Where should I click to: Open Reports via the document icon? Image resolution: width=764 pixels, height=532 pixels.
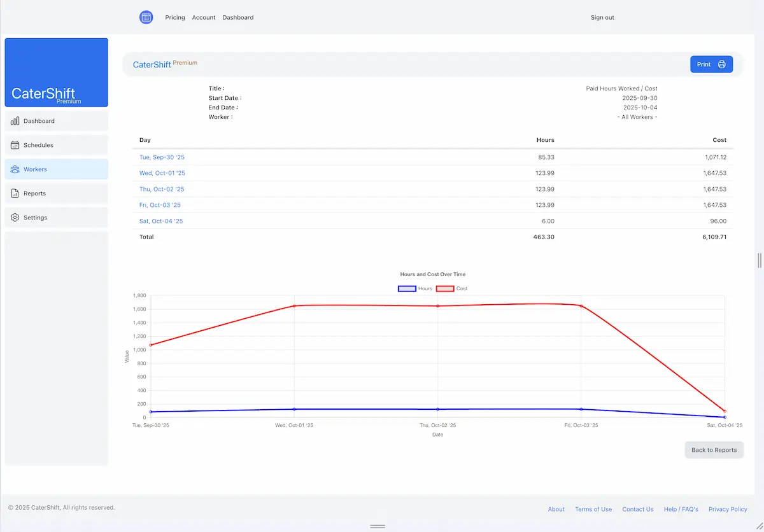click(14, 193)
